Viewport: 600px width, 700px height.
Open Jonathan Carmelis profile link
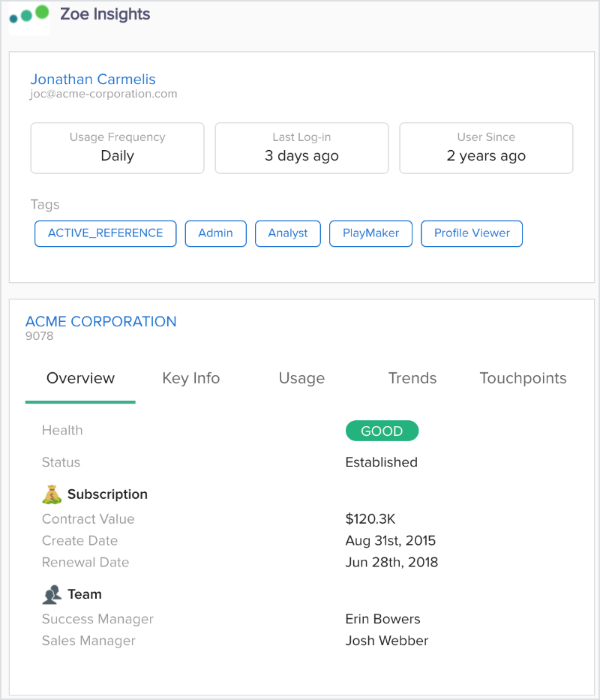pos(93,80)
